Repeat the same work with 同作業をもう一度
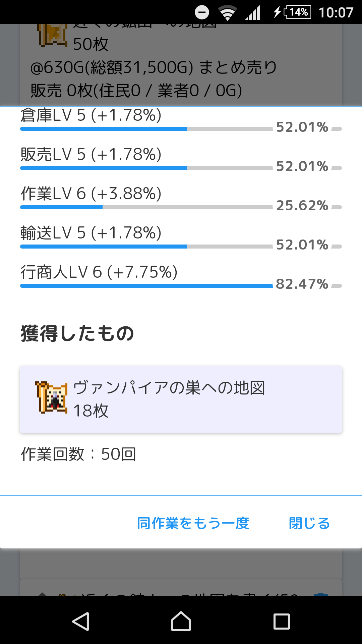 193,523
